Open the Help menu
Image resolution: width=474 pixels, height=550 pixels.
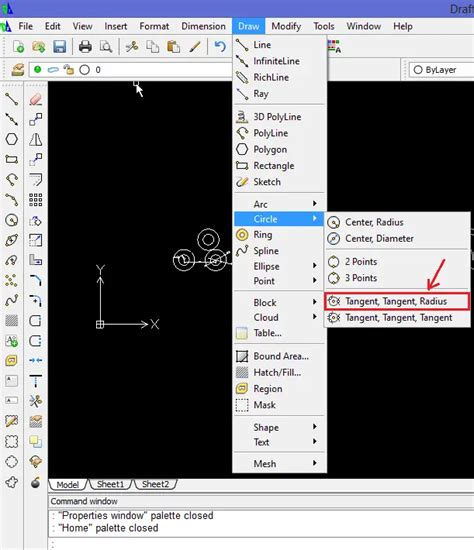[402, 26]
